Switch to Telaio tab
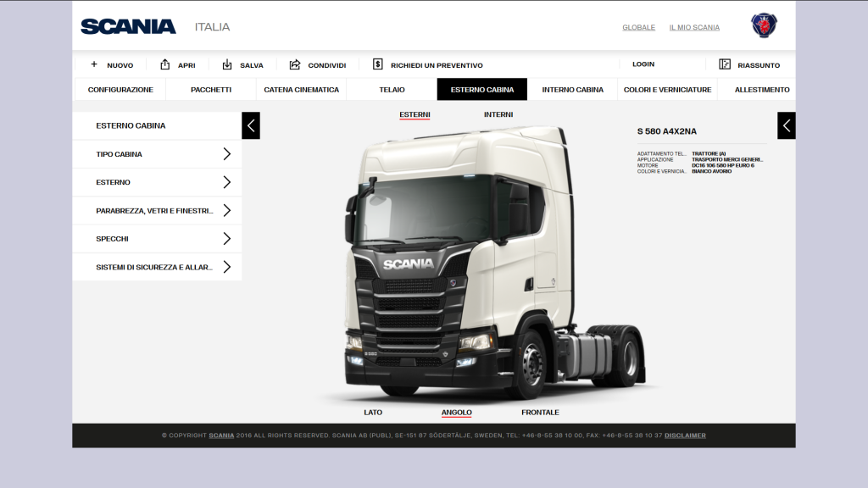The height and width of the screenshot is (488, 868). (392, 90)
